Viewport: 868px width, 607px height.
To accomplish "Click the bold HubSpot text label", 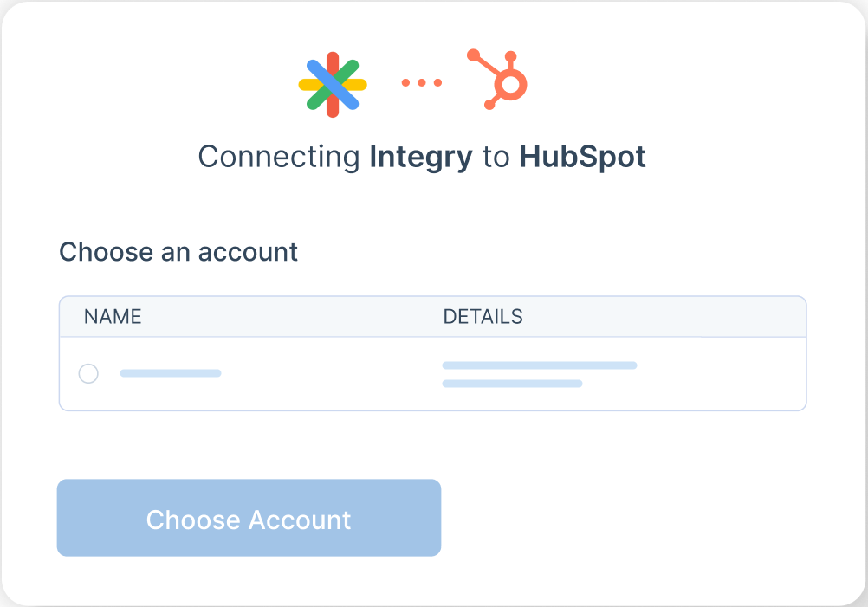I will [585, 157].
